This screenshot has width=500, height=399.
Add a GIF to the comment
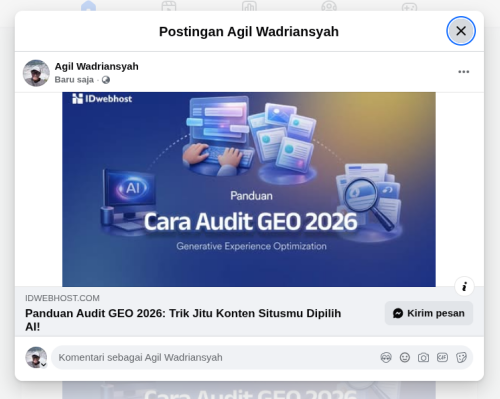442,358
